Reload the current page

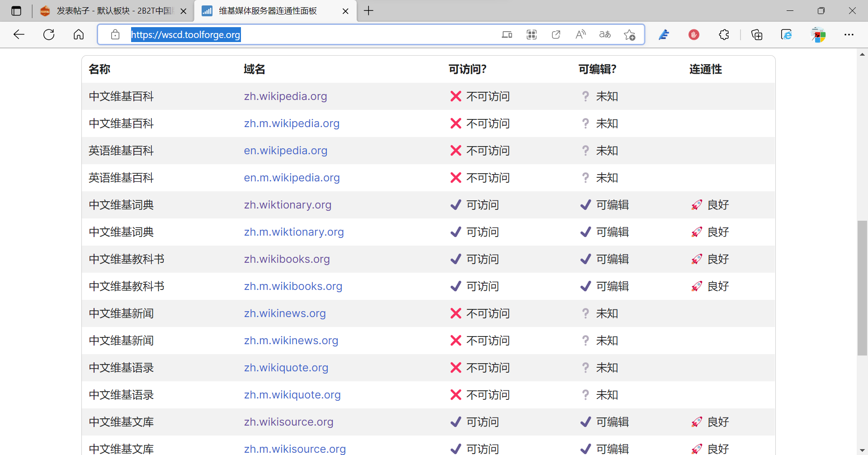point(49,34)
